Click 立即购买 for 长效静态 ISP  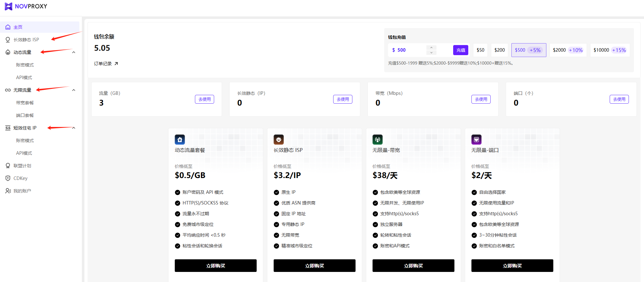click(315, 266)
